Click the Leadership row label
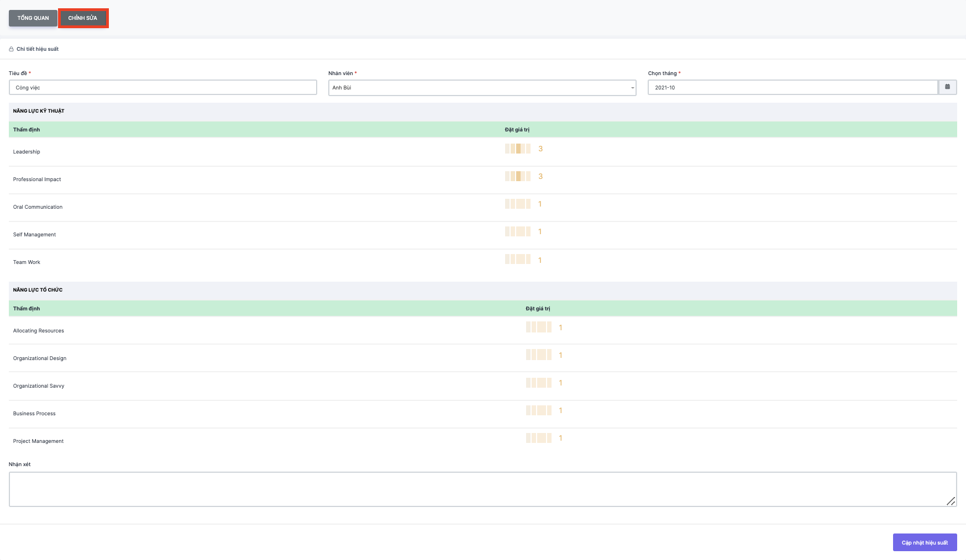 tap(27, 152)
